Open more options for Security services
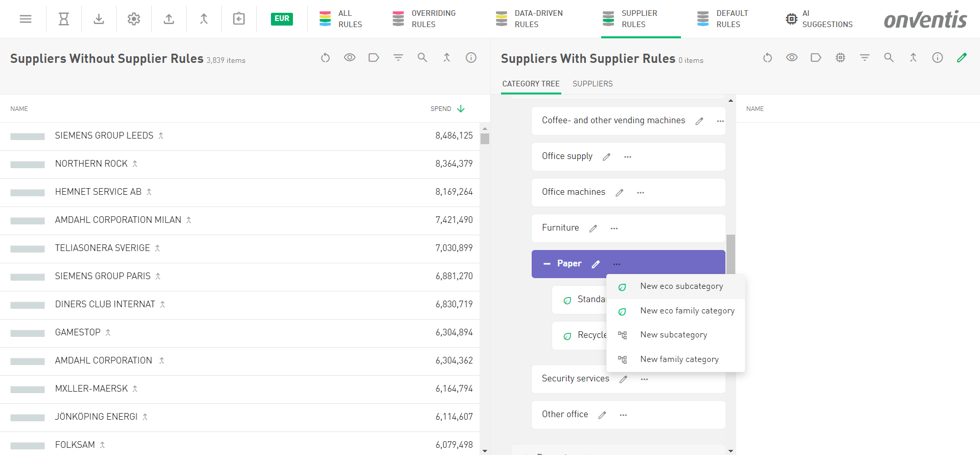 644,379
